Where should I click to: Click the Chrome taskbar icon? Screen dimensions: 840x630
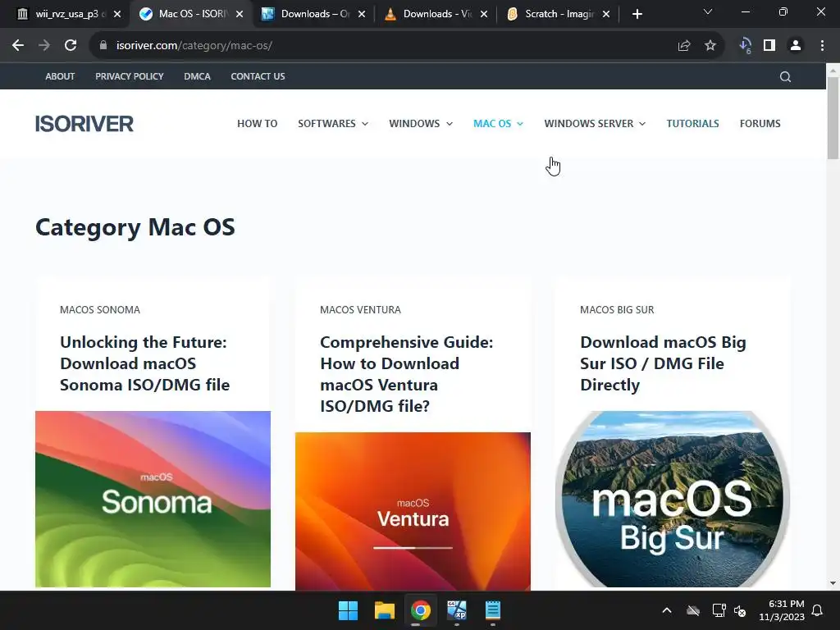click(x=421, y=610)
